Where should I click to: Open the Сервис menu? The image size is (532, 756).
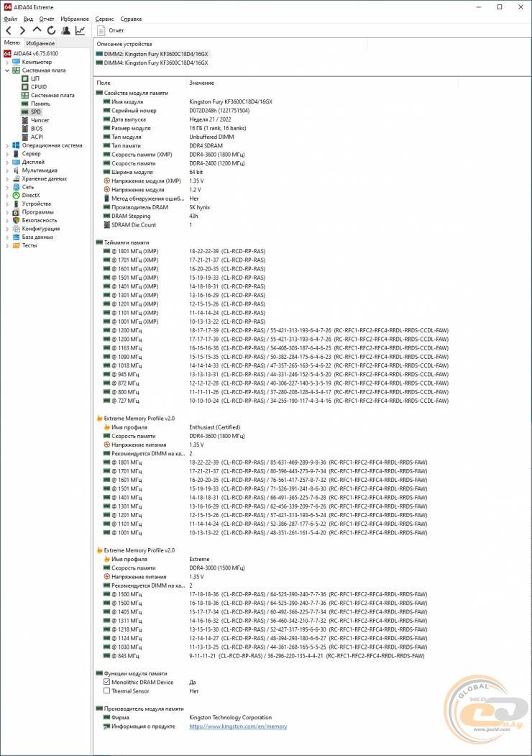(x=104, y=19)
